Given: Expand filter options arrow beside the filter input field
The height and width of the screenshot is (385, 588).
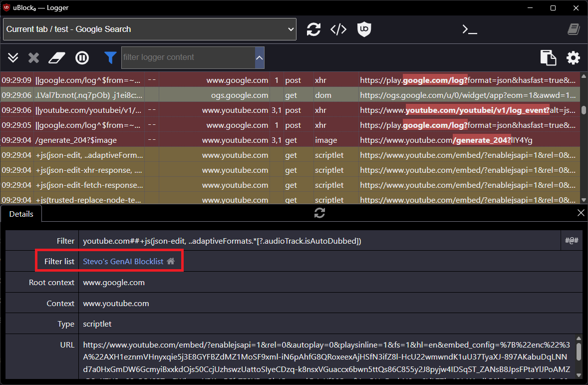Looking at the screenshot, I should pos(260,58).
